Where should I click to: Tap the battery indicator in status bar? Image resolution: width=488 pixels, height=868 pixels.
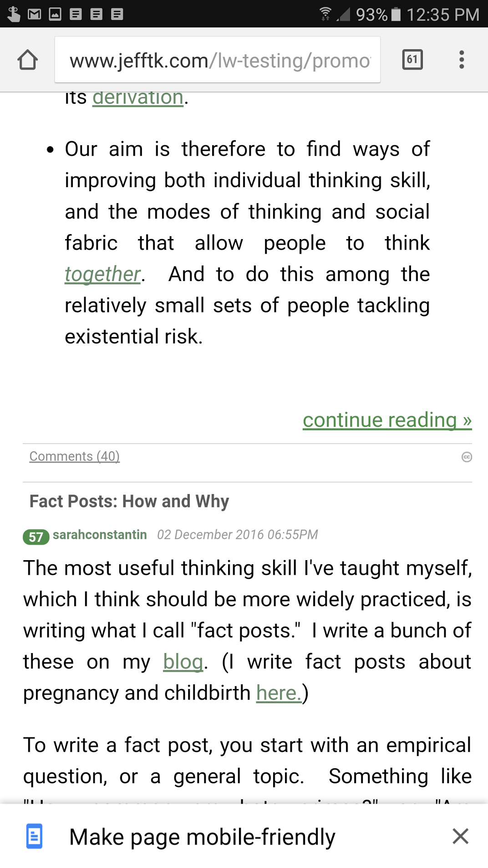[396, 14]
